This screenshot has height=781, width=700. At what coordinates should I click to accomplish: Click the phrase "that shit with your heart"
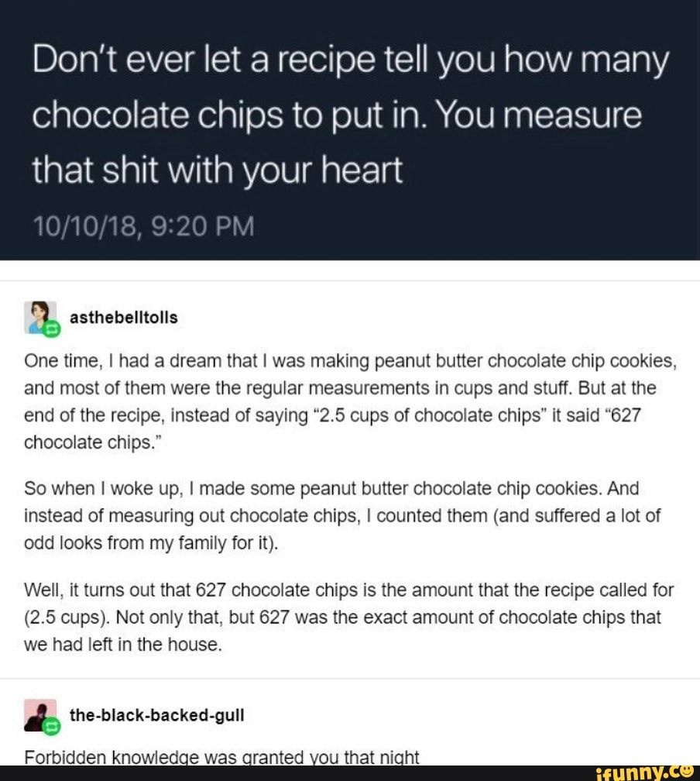coord(217,170)
